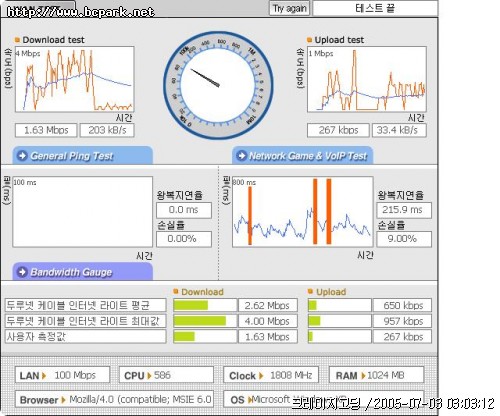Click the Download column heading in gauge
The height and width of the screenshot is (416, 500).
click(202, 292)
